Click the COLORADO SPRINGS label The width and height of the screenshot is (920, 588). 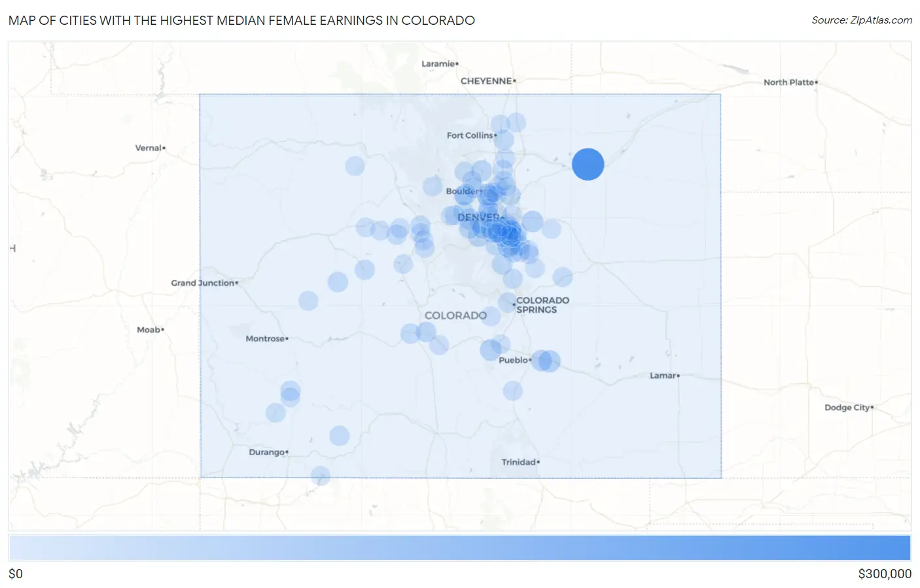pos(542,305)
